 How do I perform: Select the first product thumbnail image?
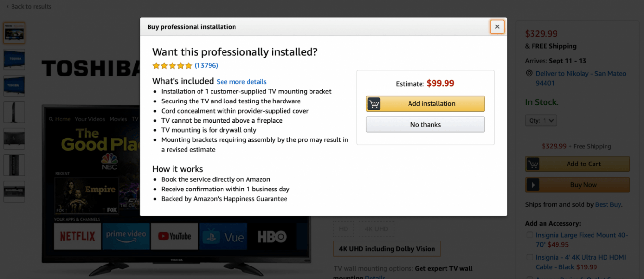14,33
